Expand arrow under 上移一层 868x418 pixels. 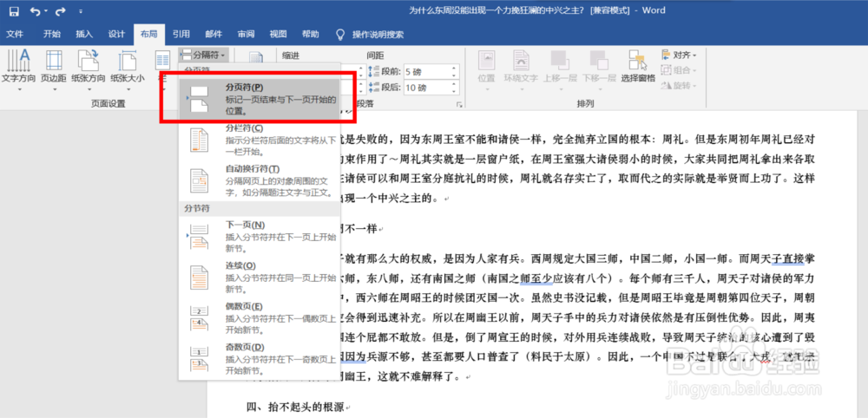tap(560, 88)
